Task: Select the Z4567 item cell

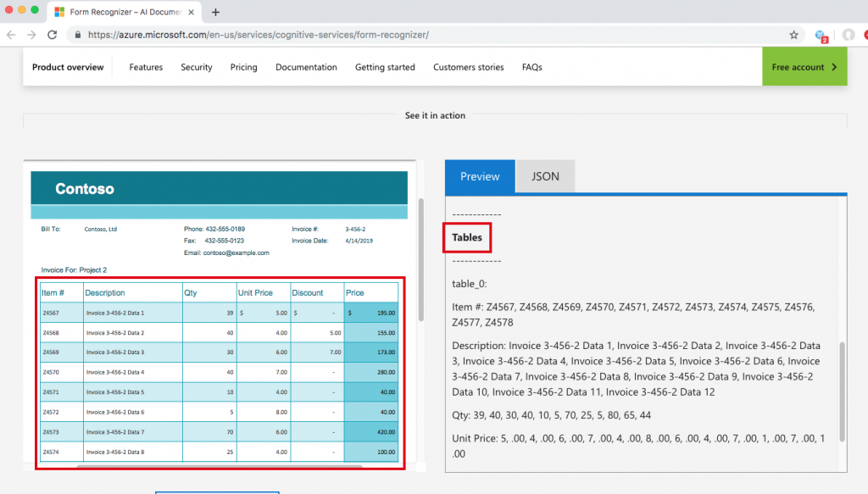Action: coord(61,313)
